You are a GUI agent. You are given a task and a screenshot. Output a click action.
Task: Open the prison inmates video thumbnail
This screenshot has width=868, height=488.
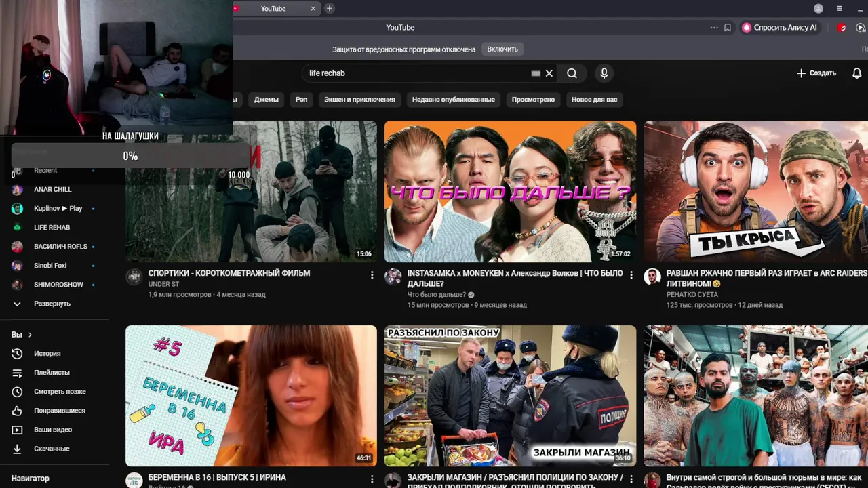click(x=755, y=396)
